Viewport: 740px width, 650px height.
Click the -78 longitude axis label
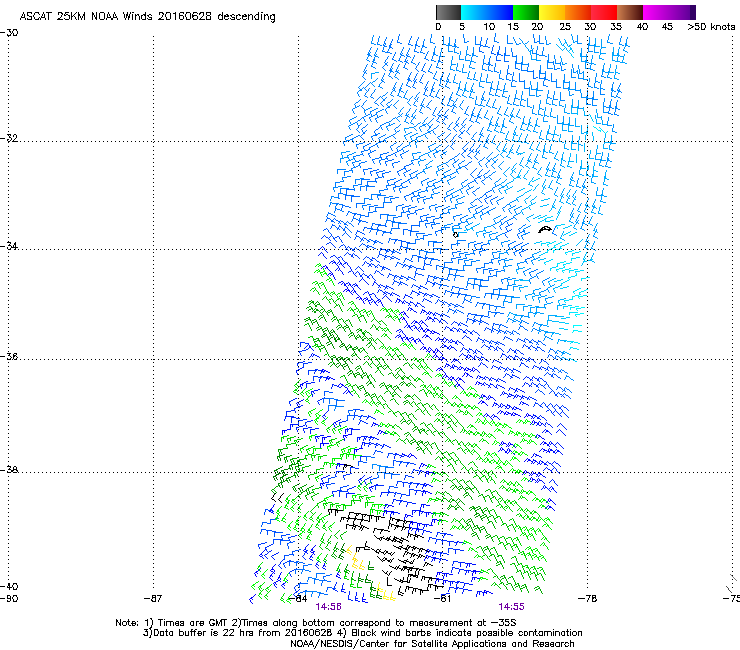click(588, 599)
